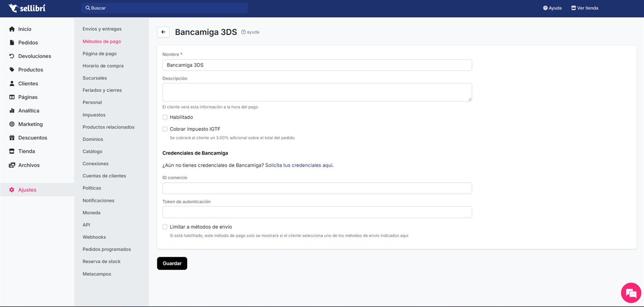The width and height of the screenshot is (644, 307).
Task: Click the ID comercio field
Action: point(317,188)
